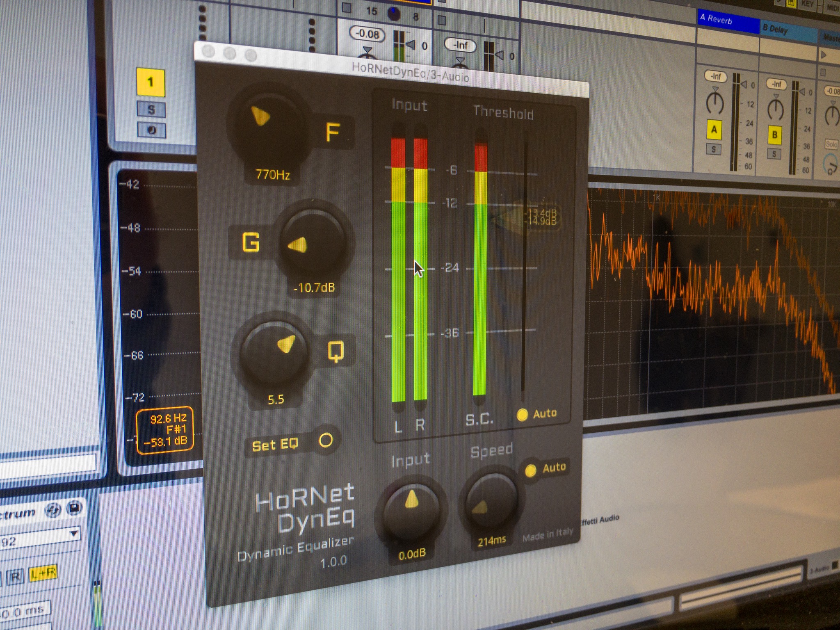Adjust the F frequency knob at 770Hz
840x630 pixels.
pos(269,124)
